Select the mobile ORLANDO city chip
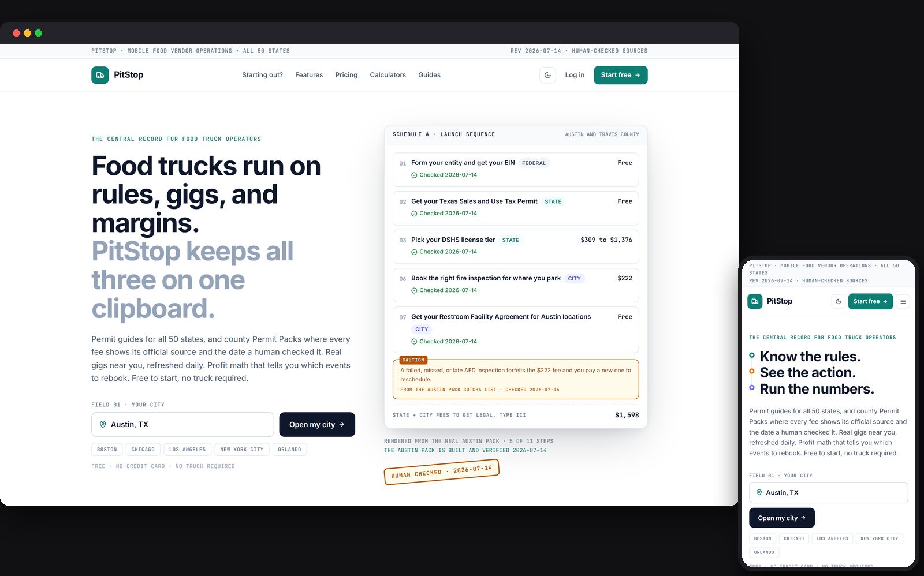924x576 pixels. pyautogui.click(x=764, y=552)
